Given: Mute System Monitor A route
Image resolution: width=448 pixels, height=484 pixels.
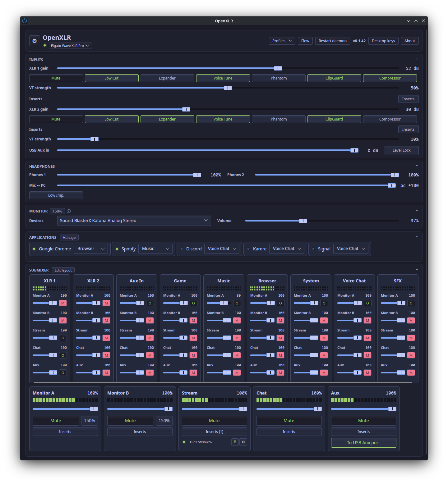Looking at the screenshot, I should click(324, 303).
